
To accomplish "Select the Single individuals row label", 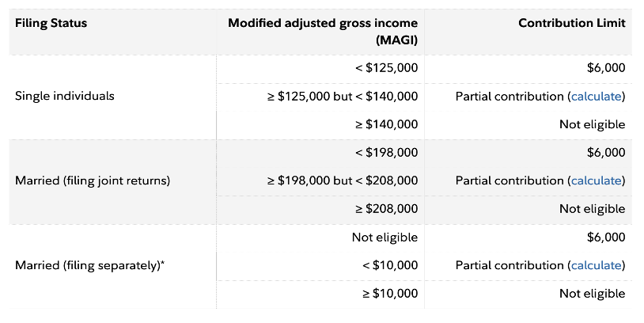I will (65, 97).
